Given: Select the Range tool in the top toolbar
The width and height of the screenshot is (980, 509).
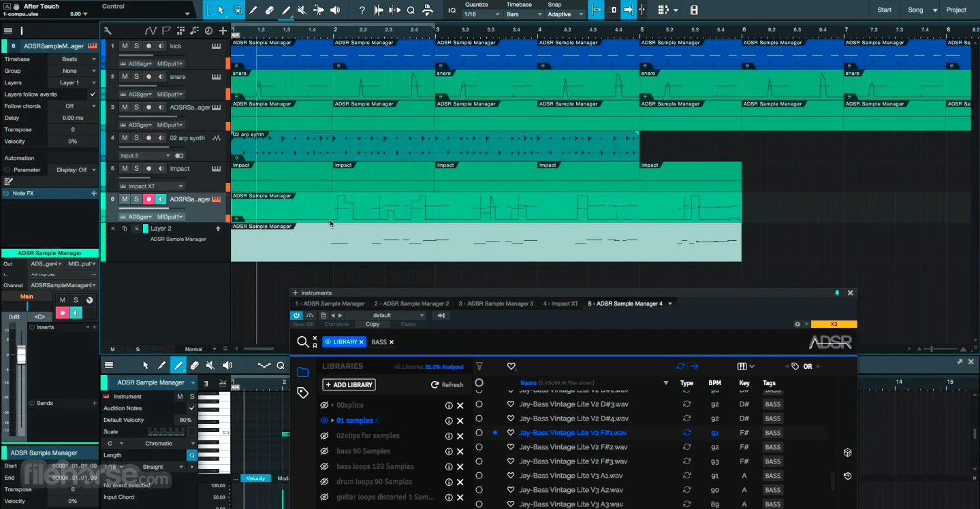Looking at the screenshot, I should pyautogui.click(x=237, y=10).
